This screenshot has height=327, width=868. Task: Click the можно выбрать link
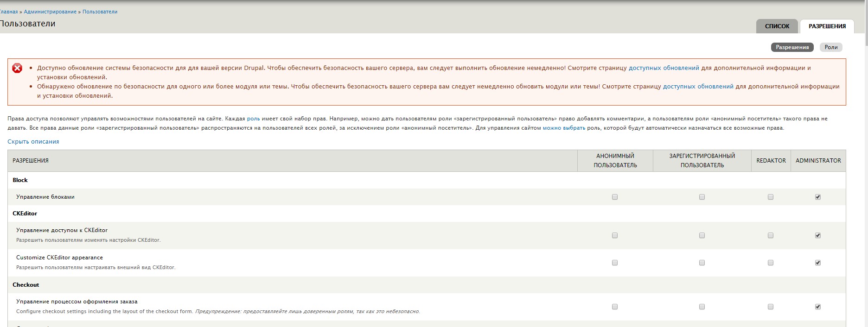tap(564, 128)
